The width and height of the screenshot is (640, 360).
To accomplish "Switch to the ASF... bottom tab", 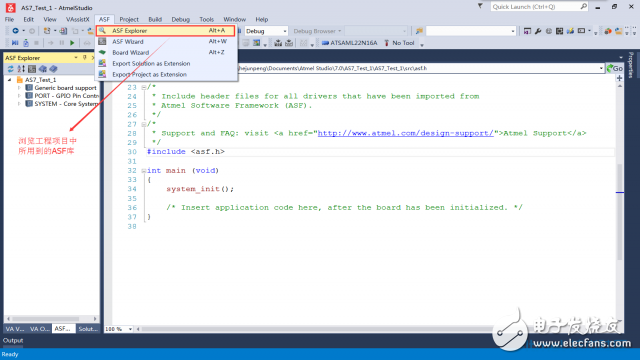I will point(63,329).
